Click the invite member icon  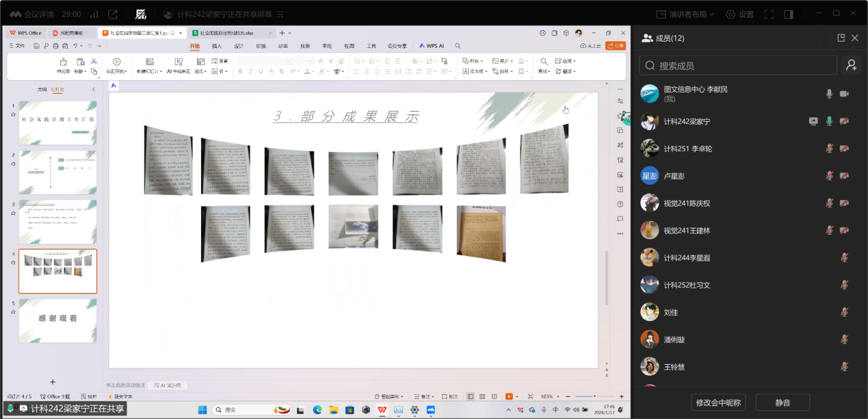click(851, 65)
